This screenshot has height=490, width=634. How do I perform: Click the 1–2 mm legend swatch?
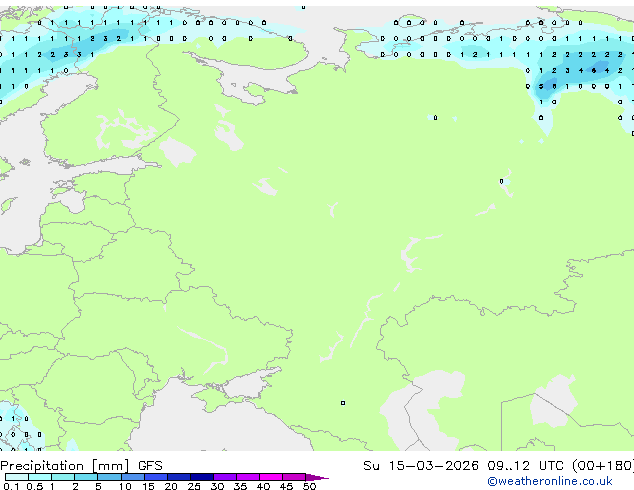pyautogui.click(x=63, y=477)
